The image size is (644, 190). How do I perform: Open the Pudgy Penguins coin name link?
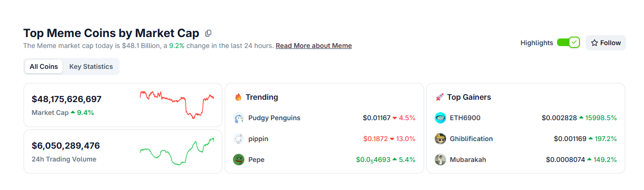coord(274,118)
